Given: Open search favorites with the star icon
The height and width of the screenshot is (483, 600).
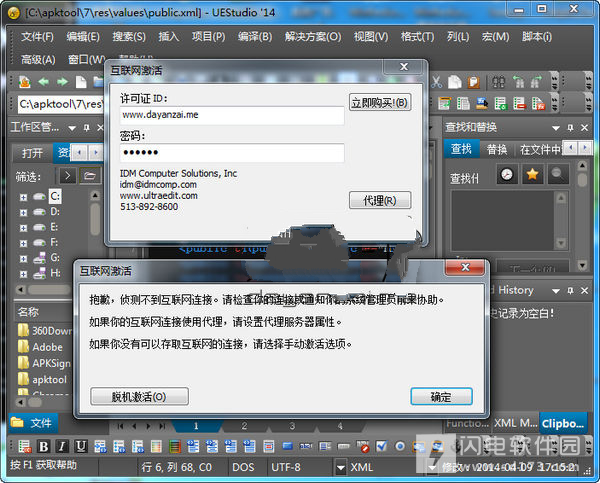Looking at the screenshot, I should pos(532,175).
